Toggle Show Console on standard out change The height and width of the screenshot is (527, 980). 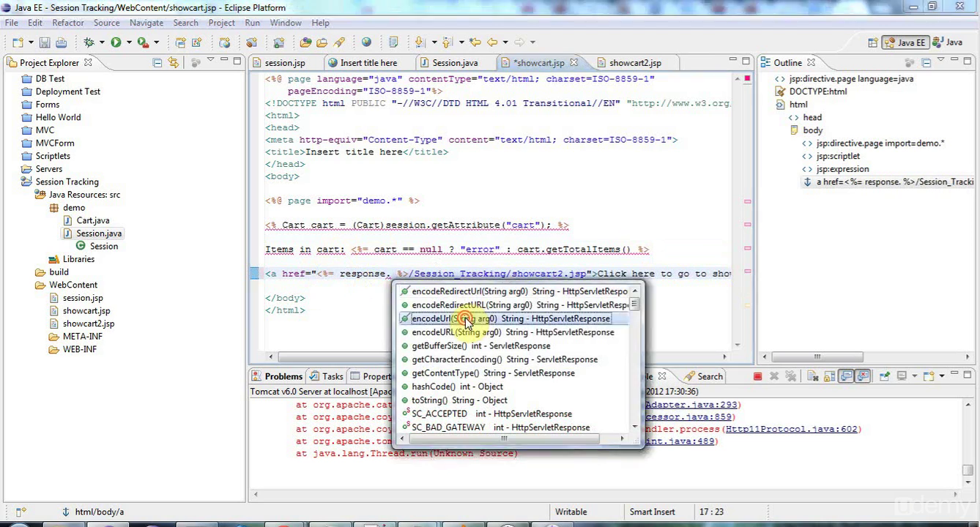(846, 376)
